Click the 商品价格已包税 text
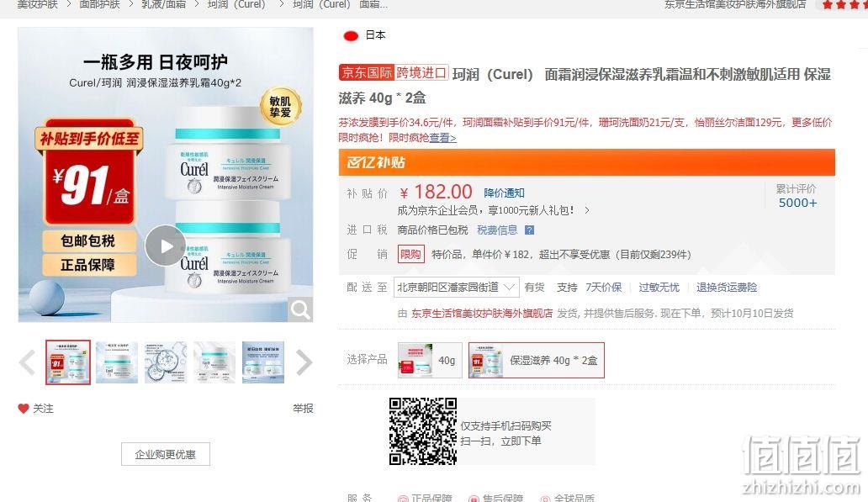This screenshot has width=868, height=502. click(x=432, y=230)
